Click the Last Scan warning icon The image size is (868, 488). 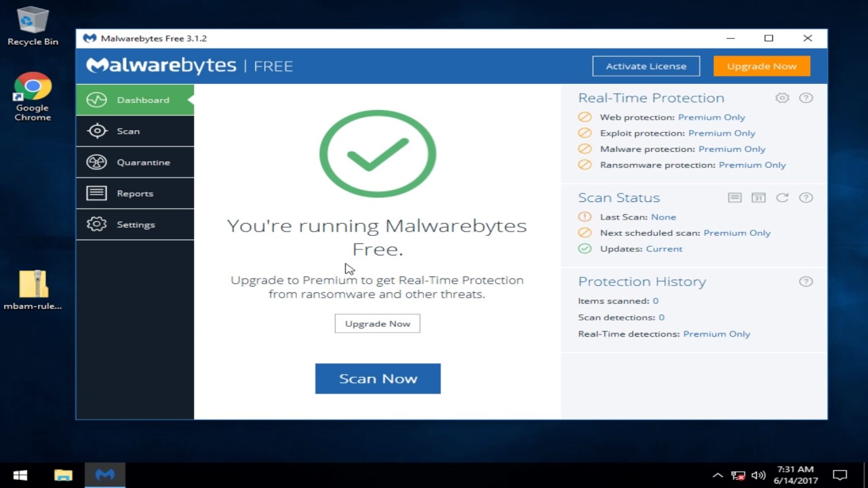pyautogui.click(x=585, y=217)
